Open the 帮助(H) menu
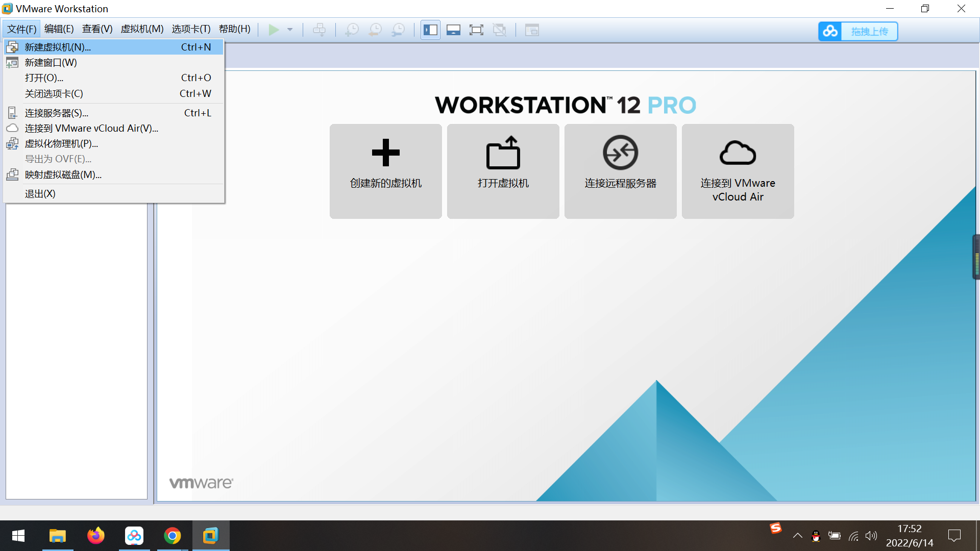This screenshot has height=551, width=980. click(x=234, y=29)
